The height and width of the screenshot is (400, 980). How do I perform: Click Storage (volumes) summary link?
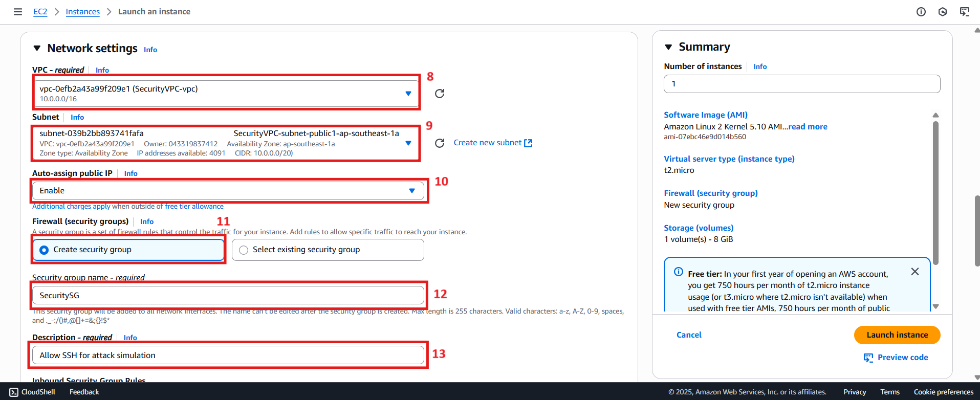pyautogui.click(x=699, y=228)
